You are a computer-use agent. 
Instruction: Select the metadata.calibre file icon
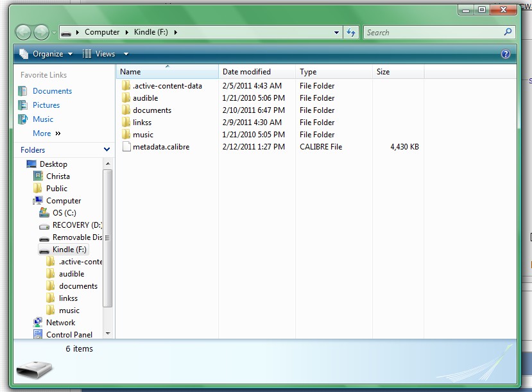(126, 147)
